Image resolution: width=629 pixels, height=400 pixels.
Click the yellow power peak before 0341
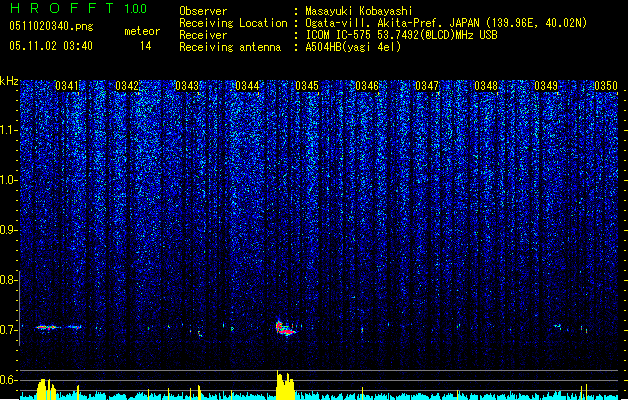pos(46,389)
